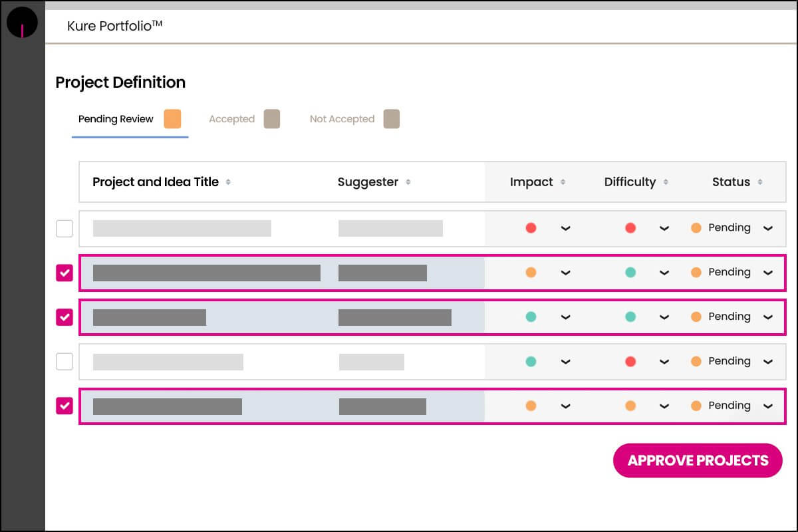Uncheck the last highlighted row's checkbox
Image resolution: width=798 pixels, height=532 pixels.
click(x=64, y=406)
